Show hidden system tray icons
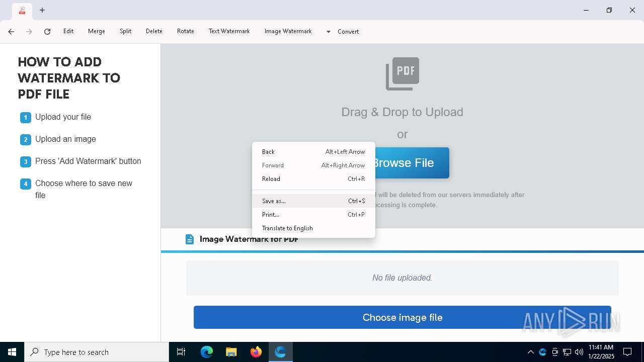This screenshot has width=644, height=362. (x=530, y=352)
